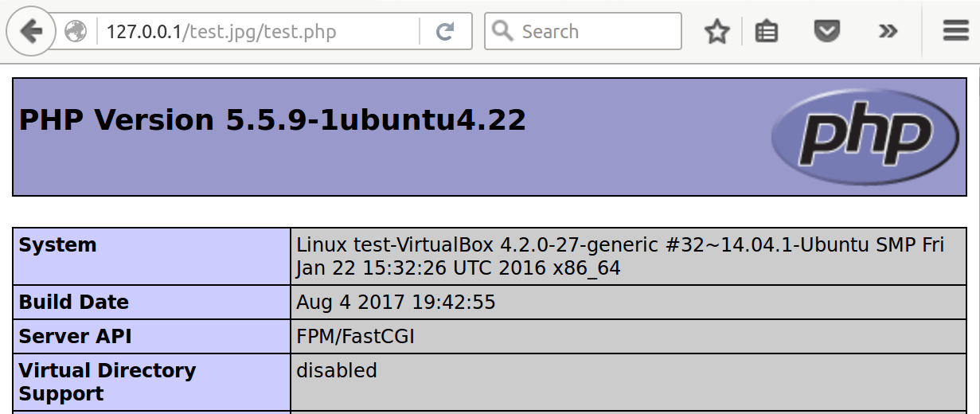The height and width of the screenshot is (414, 980).
Task: Expand the toolbar overflow chevron
Action: coord(888,32)
